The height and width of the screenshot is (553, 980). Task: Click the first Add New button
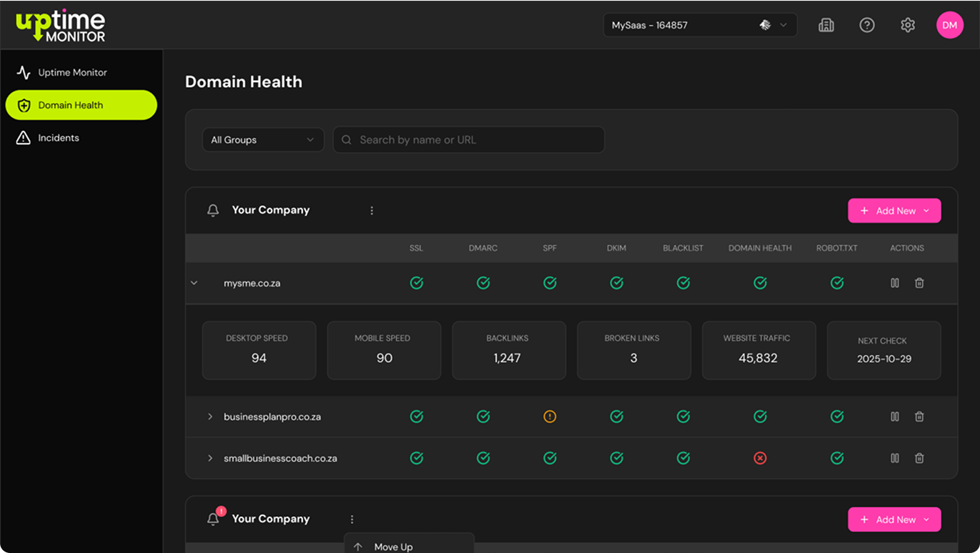coord(894,211)
